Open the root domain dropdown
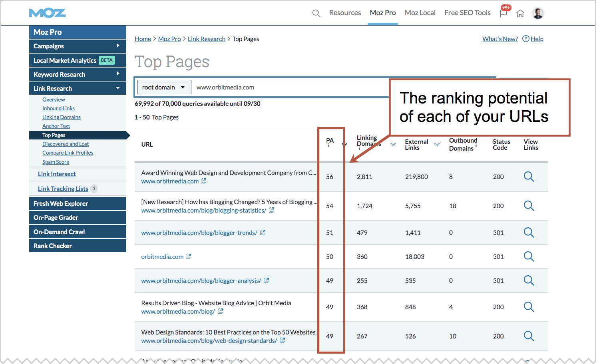 pos(164,87)
